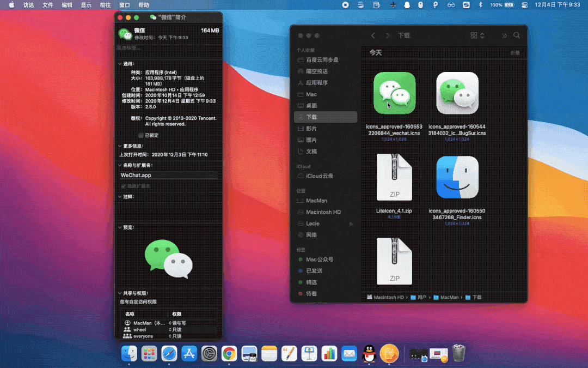Open 桌面 in Finder sidebar
Image resolution: width=588 pixels, height=368 pixels.
311,106
